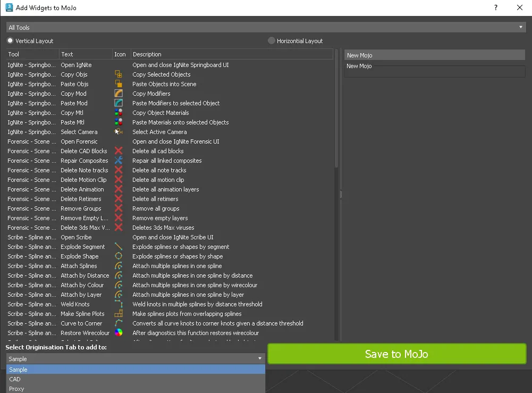Select the Open Forensic row text
Viewport: 532px width, 393px height.
point(79,141)
